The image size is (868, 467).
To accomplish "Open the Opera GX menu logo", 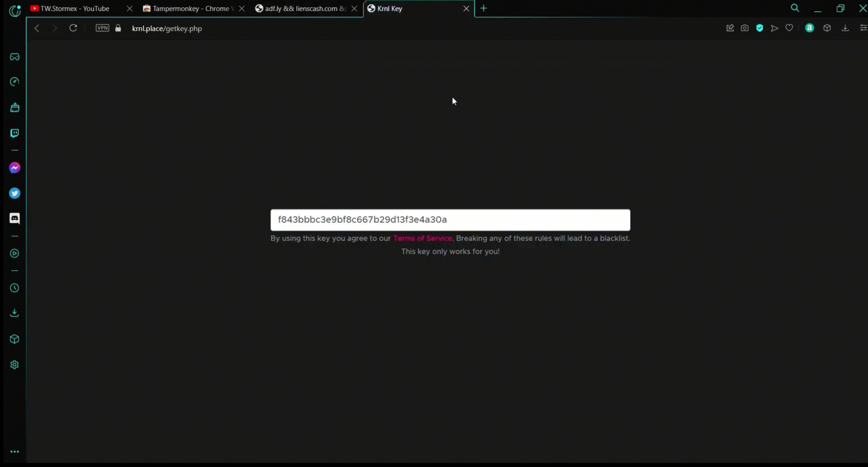I will click(x=15, y=10).
